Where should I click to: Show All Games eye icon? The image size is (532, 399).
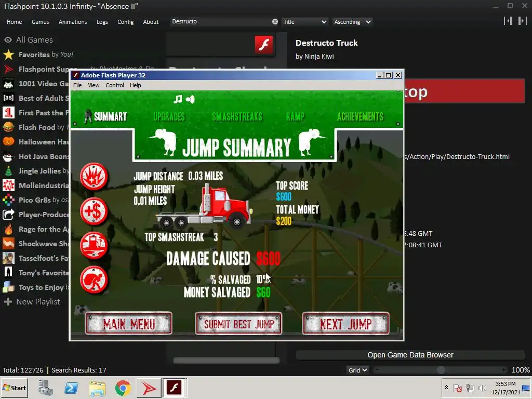pos(8,39)
